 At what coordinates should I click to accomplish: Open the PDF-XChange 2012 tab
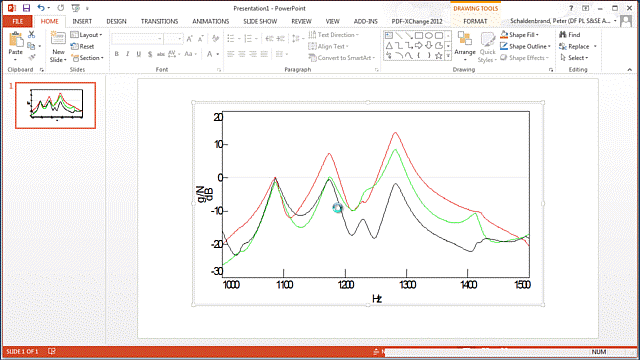(x=417, y=21)
